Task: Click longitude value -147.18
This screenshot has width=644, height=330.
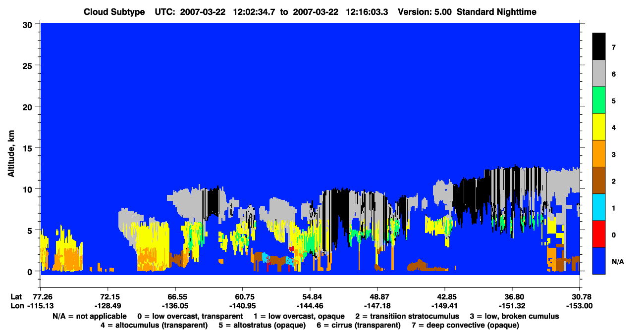Action: 377,305
